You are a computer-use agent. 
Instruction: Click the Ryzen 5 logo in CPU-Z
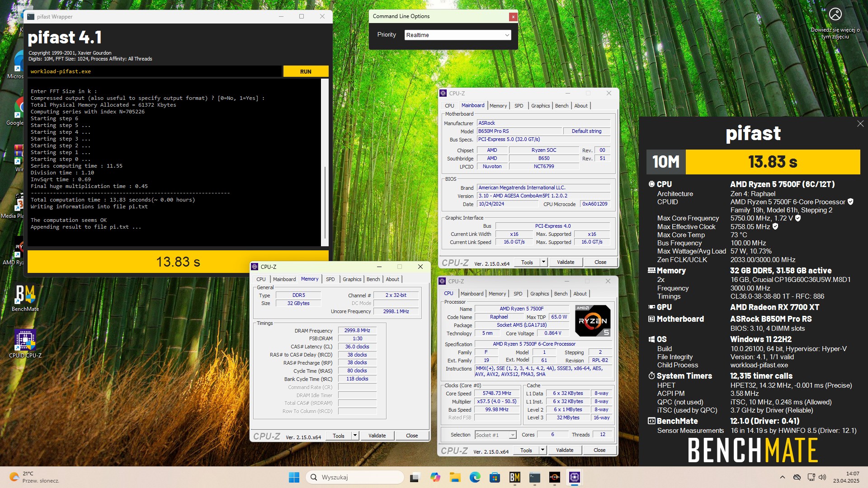tap(593, 320)
